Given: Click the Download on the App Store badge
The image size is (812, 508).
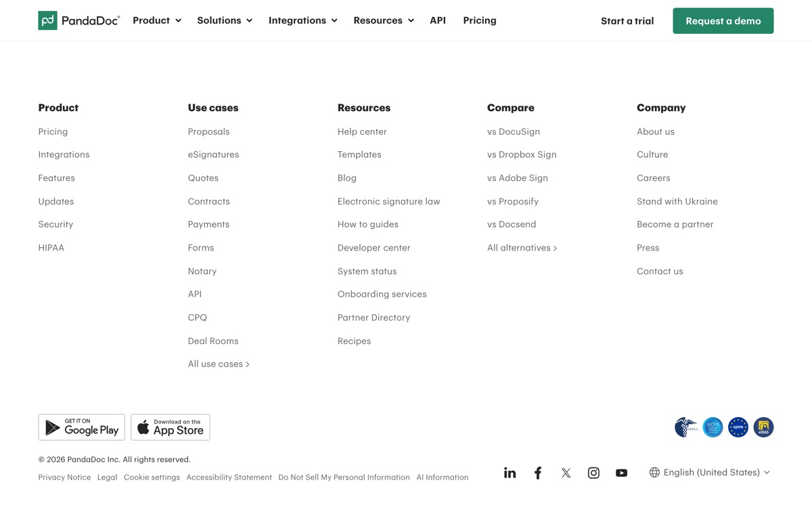Looking at the screenshot, I should click(x=171, y=427).
